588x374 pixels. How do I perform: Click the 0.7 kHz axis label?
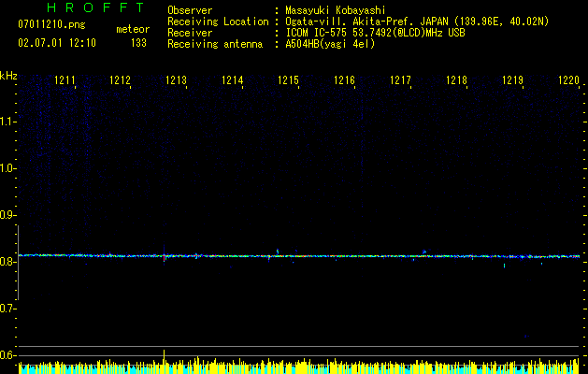[7, 309]
